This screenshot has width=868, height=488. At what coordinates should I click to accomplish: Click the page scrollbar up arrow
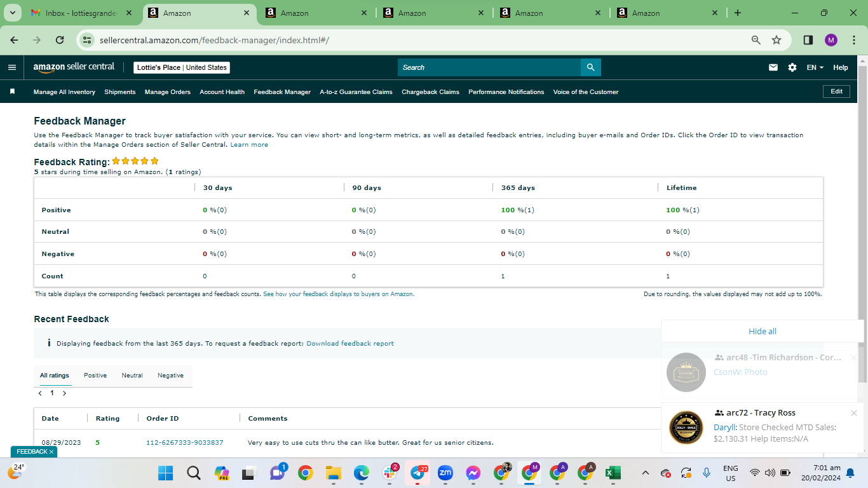[x=863, y=61]
